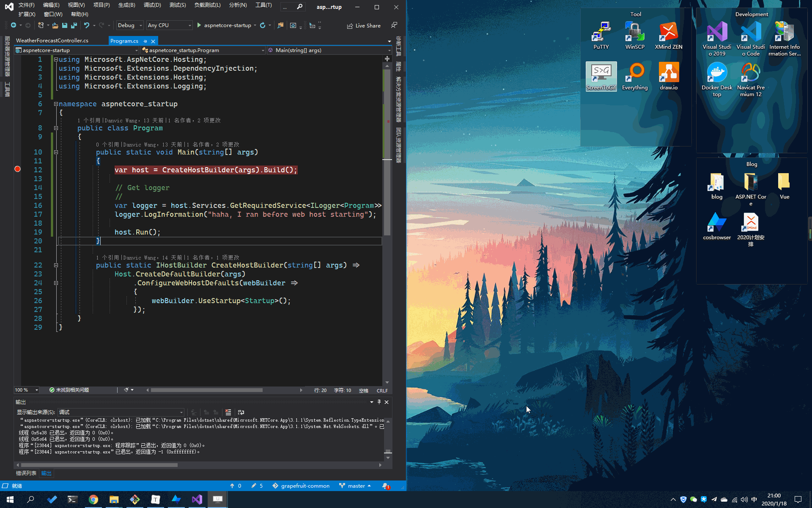Click the Live Share icon
The width and height of the screenshot is (812, 508).
[x=350, y=26]
